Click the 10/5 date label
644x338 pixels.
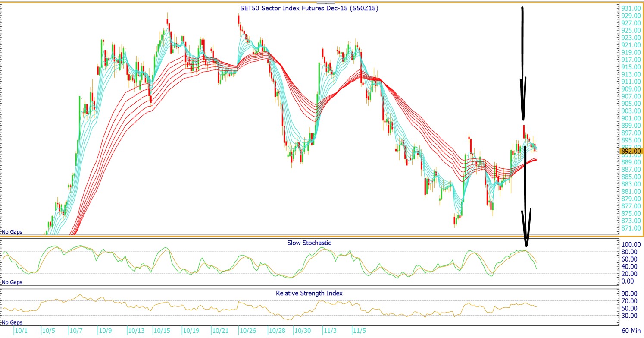click(48, 331)
